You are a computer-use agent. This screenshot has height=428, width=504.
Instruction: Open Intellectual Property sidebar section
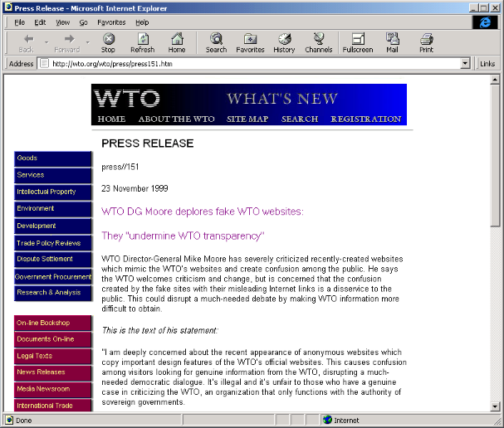52,192
